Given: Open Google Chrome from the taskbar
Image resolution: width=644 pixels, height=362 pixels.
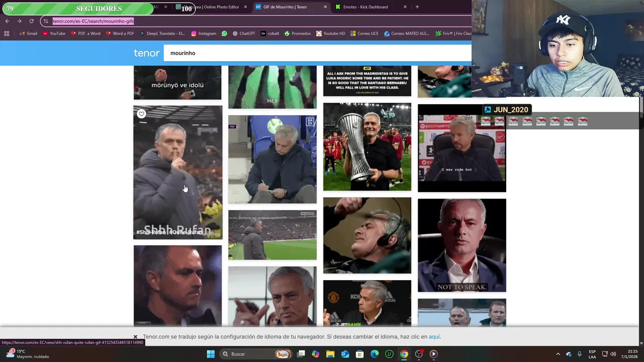Looking at the screenshot, I should 404,354.
